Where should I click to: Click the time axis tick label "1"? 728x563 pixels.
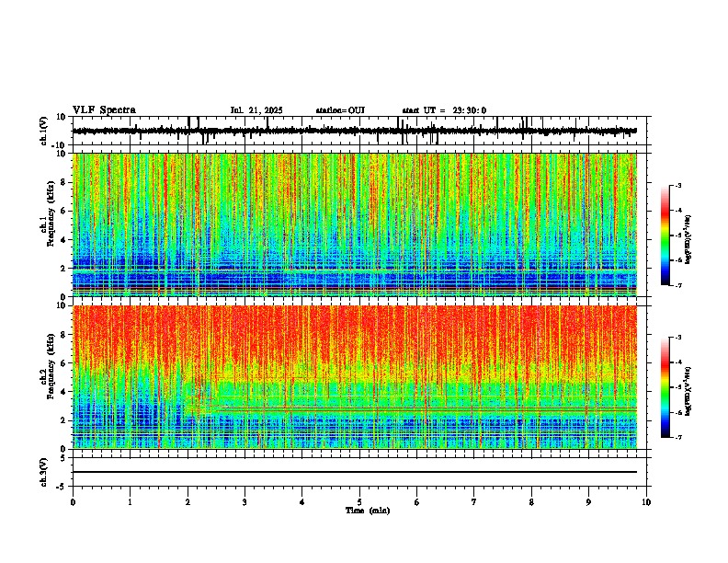pos(130,502)
